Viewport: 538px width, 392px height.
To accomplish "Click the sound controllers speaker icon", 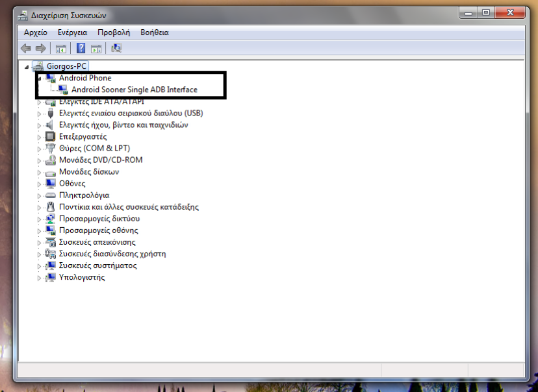I will click(x=50, y=125).
